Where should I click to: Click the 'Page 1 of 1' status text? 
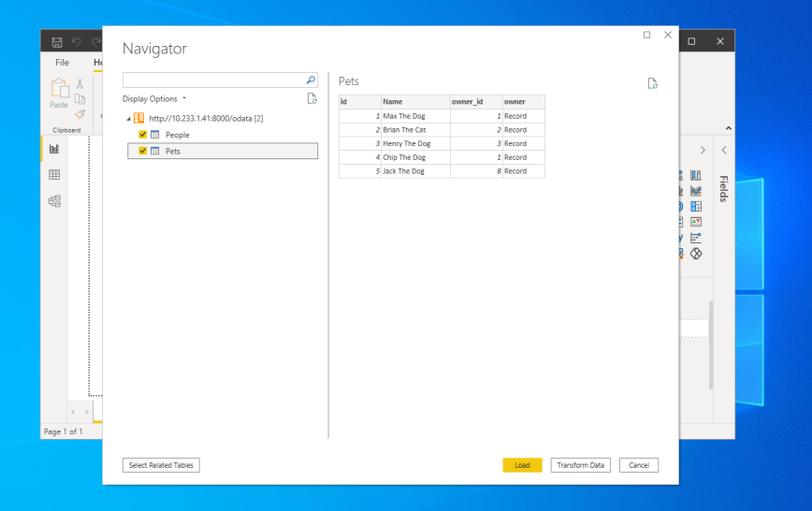[x=64, y=431]
